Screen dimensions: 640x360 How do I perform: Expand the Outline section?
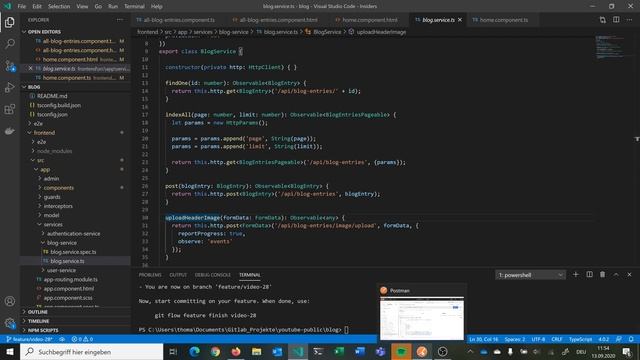coord(38,312)
